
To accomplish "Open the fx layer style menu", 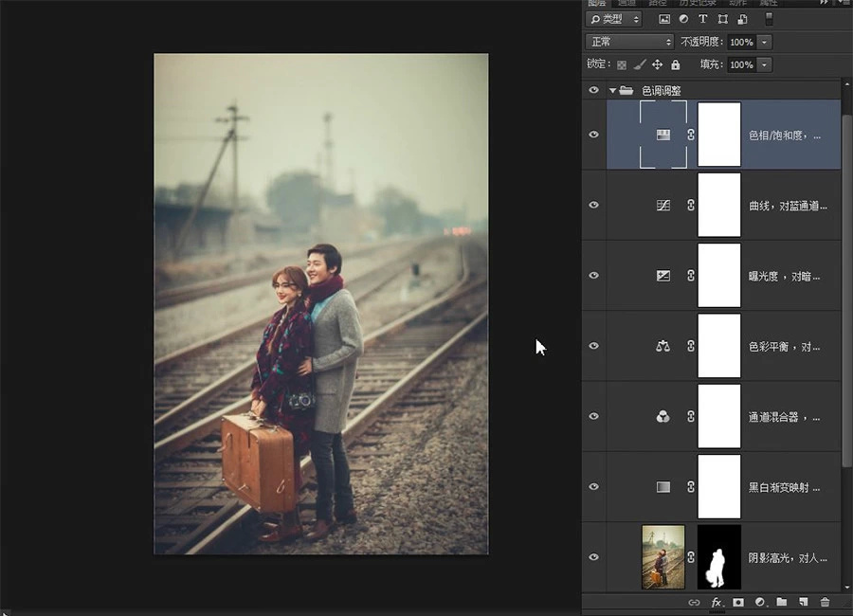I will [717, 602].
